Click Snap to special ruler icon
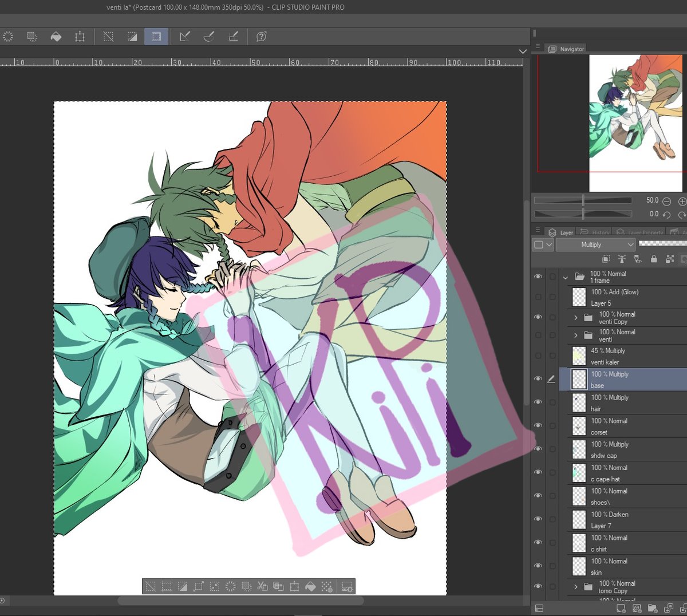This screenshot has height=616, width=687. 209,37
